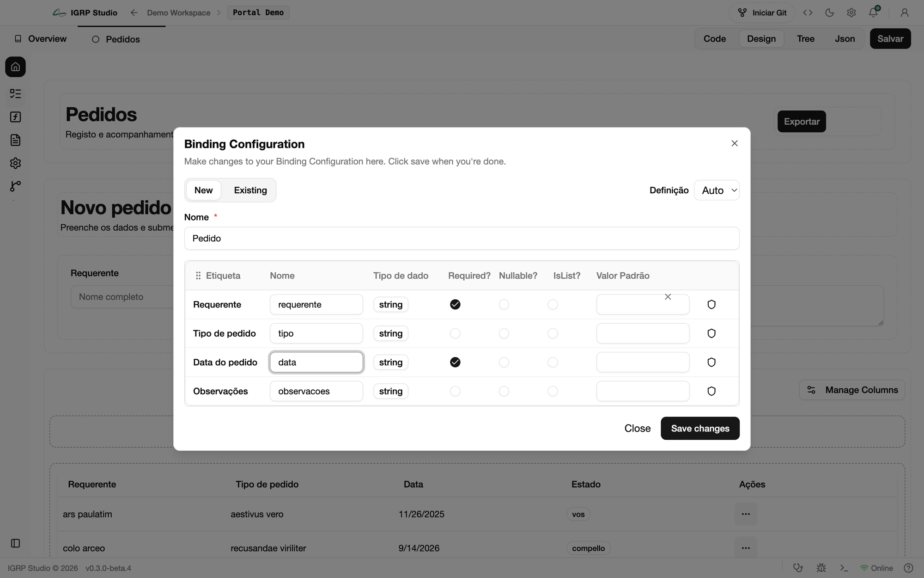Open the git branch sidebar icon

(x=15, y=186)
